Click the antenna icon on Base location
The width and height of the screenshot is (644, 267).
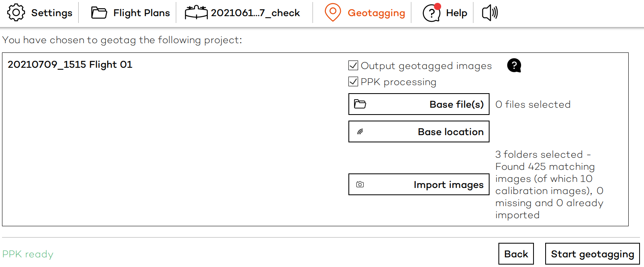pos(361,131)
